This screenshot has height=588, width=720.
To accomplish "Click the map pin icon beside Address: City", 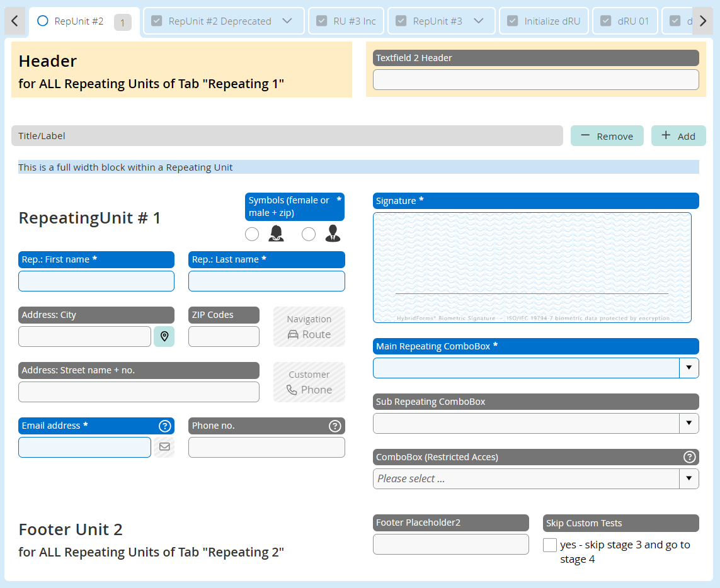I will [164, 336].
